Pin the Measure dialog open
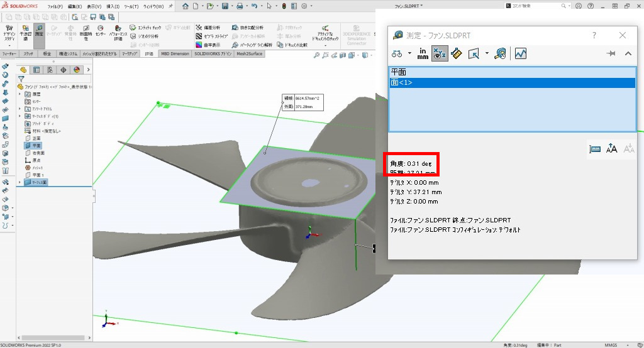This screenshot has height=348, width=644. coord(611,53)
